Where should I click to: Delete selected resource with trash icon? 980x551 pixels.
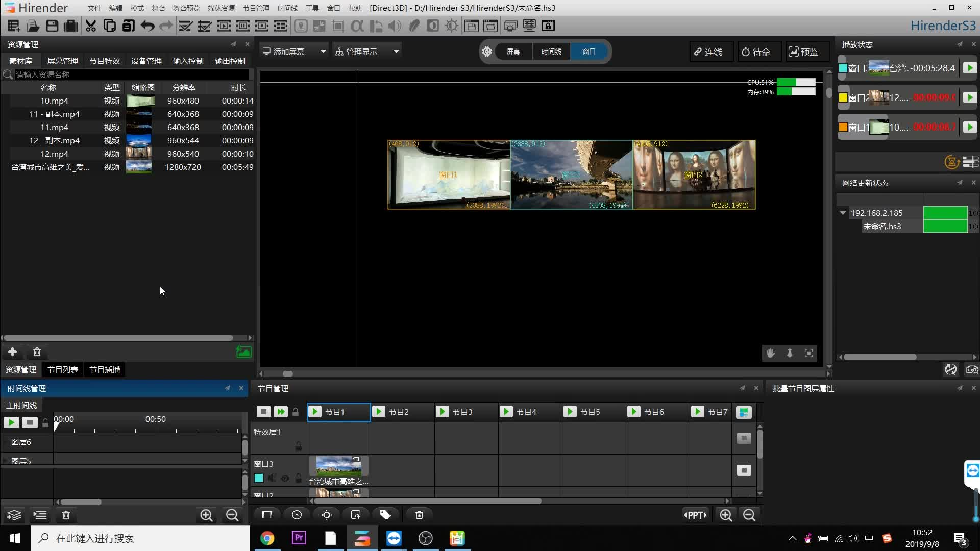[37, 352]
